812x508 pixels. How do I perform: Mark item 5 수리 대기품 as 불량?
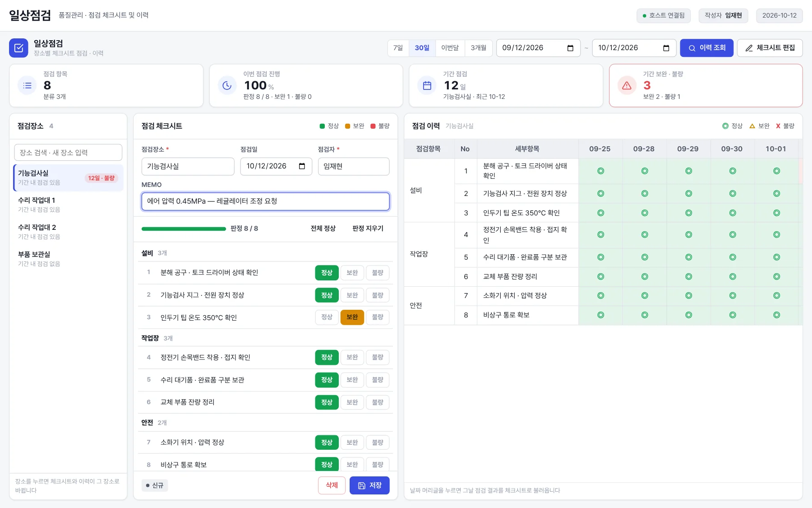[378, 380]
